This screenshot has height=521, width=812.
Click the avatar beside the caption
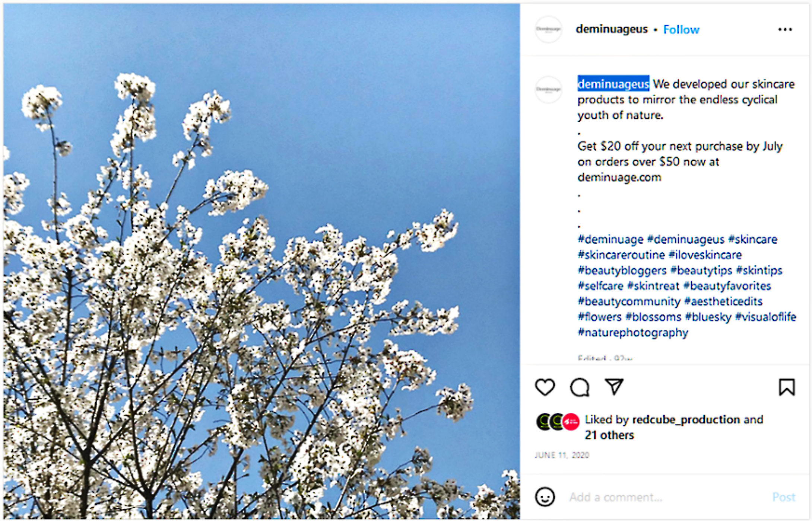(x=548, y=89)
